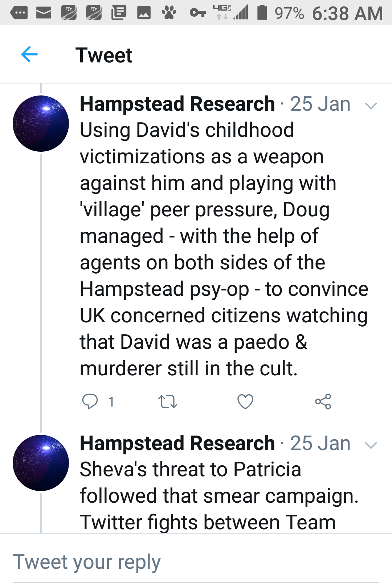392x588 pixels.
Task: Open first tweet's options chevron
Action: [371, 106]
